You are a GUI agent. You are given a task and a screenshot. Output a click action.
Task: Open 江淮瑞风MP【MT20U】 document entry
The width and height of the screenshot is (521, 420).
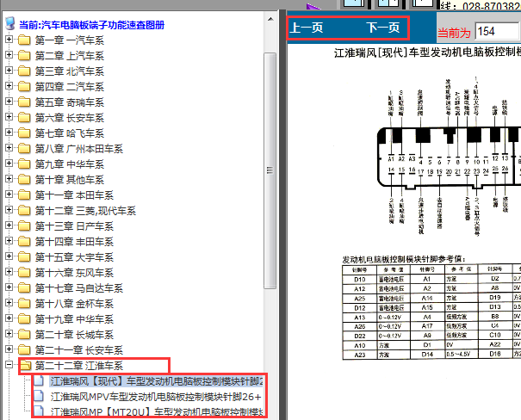(x=156, y=412)
